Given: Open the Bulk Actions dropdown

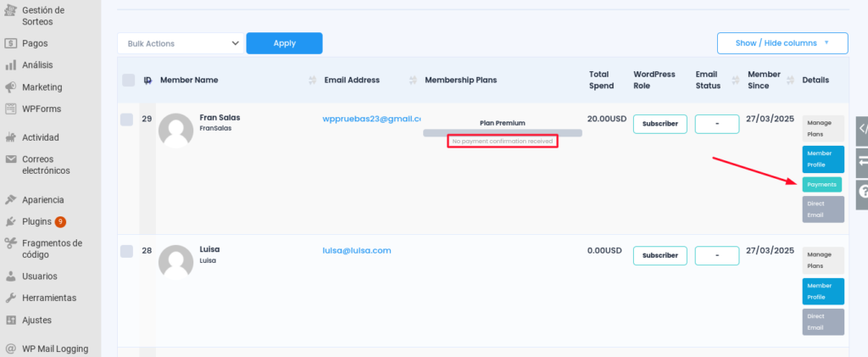Looking at the screenshot, I should point(181,43).
